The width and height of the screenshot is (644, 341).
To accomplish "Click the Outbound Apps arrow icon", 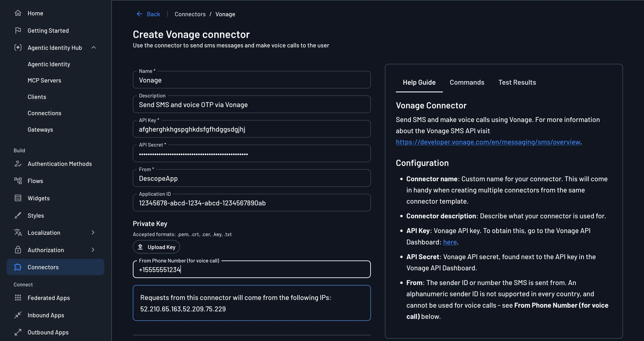I will pos(18,332).
